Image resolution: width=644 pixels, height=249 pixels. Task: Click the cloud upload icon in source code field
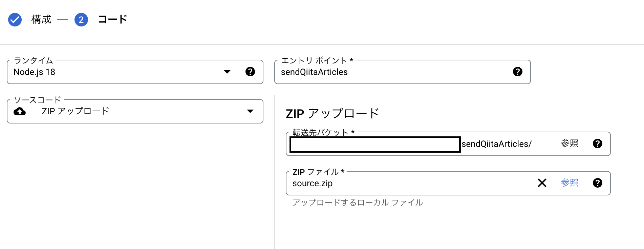(x=20, y=111)
